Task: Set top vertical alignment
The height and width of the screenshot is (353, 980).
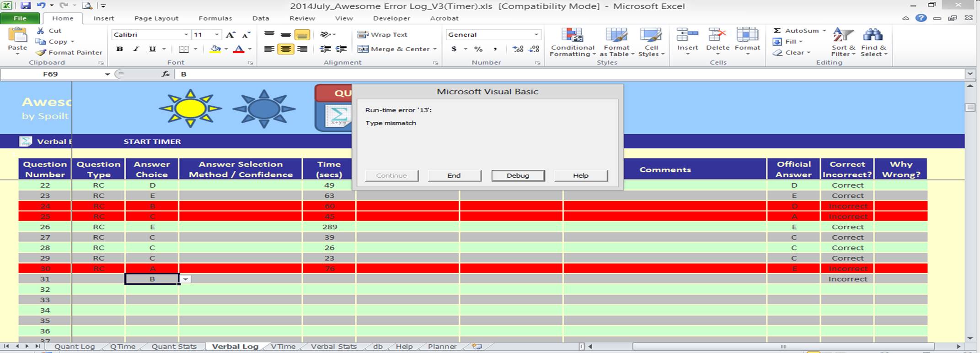Action: (x=269, y=35)
